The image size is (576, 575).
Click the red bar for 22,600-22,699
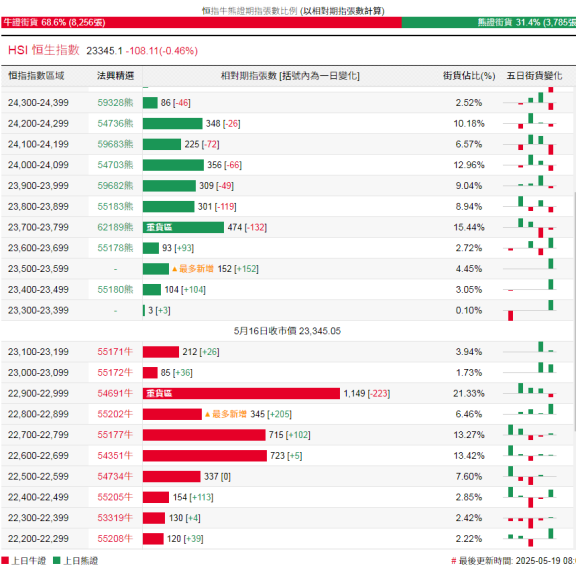[x=205, y=456]
